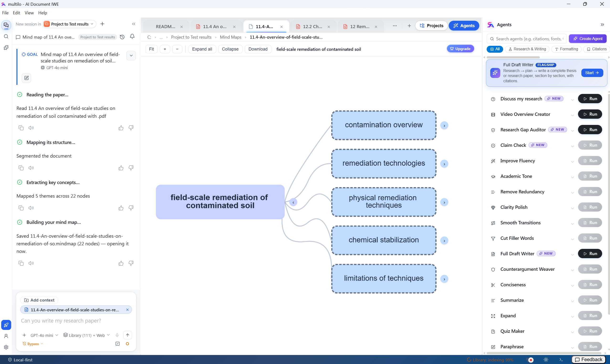Show more tabs via the ellipsis icon
610x364 pixels.
tap(395, 26)
